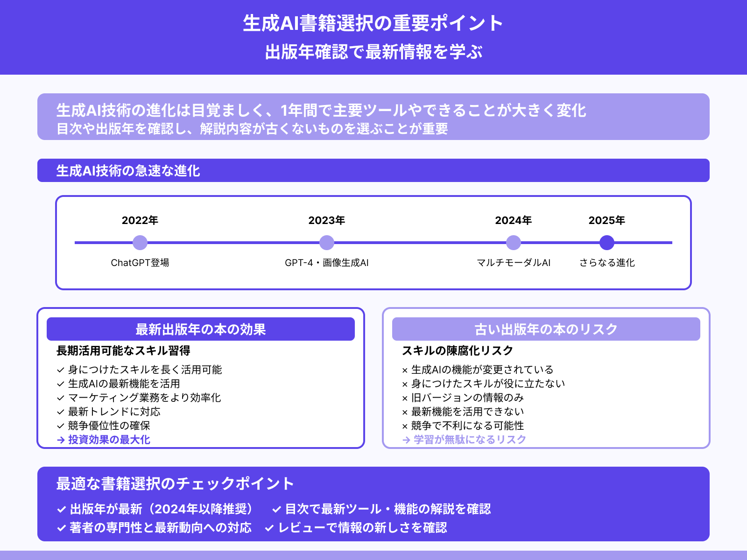747x560 pixels.
Task: Click text 生成AIの機能が変更されている
Action: coord(482,370)
